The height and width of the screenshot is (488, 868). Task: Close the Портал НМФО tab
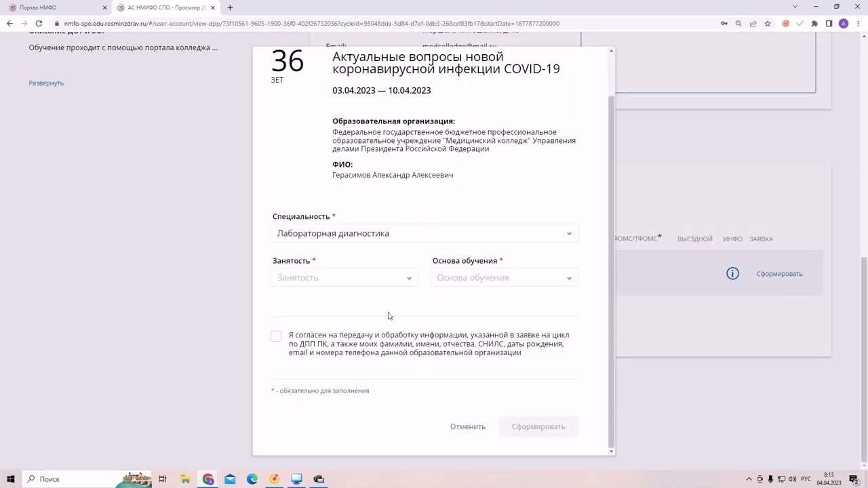104,7
